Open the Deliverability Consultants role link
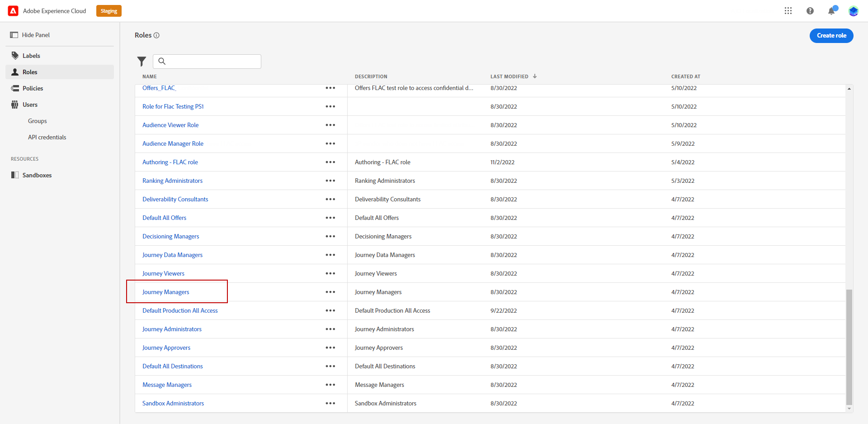The image size is (868, 424). click(175, 199)
